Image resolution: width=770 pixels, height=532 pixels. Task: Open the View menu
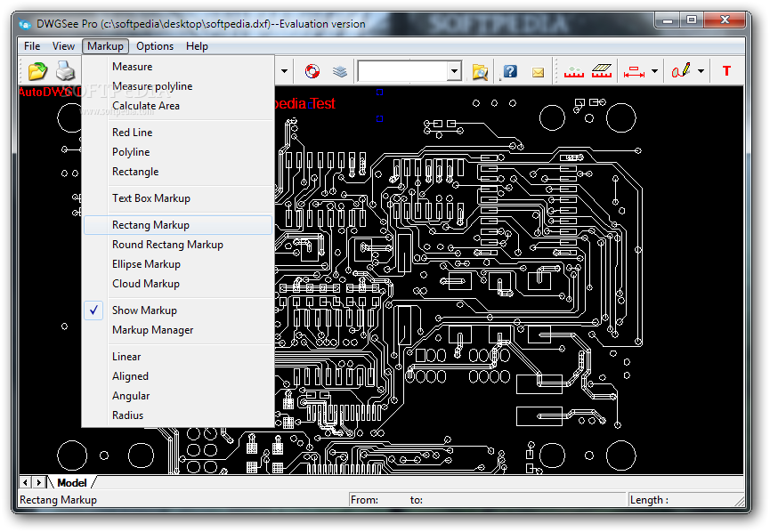(x=63, y=46)
